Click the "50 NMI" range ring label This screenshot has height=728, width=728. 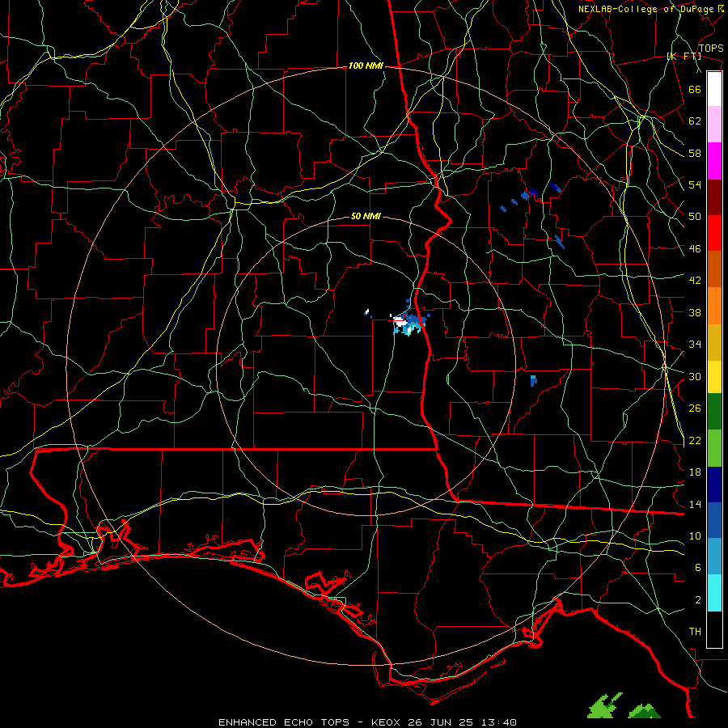point(366,216)
